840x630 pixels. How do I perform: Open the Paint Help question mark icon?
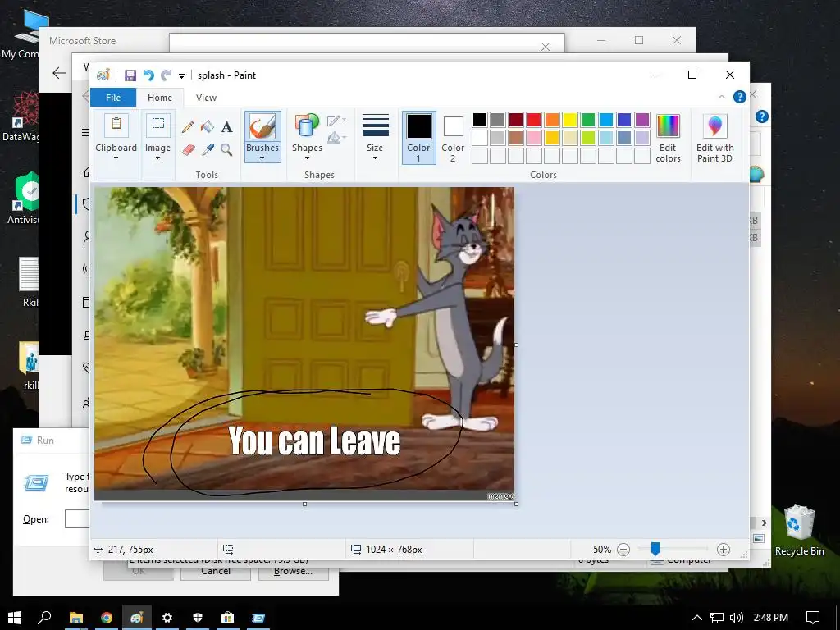(739, 97)
